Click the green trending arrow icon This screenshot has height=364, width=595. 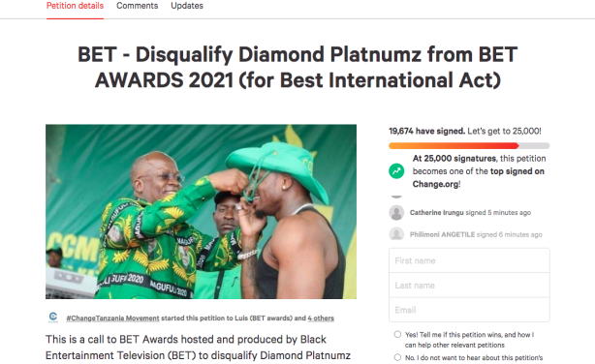(x=396, y=171)
